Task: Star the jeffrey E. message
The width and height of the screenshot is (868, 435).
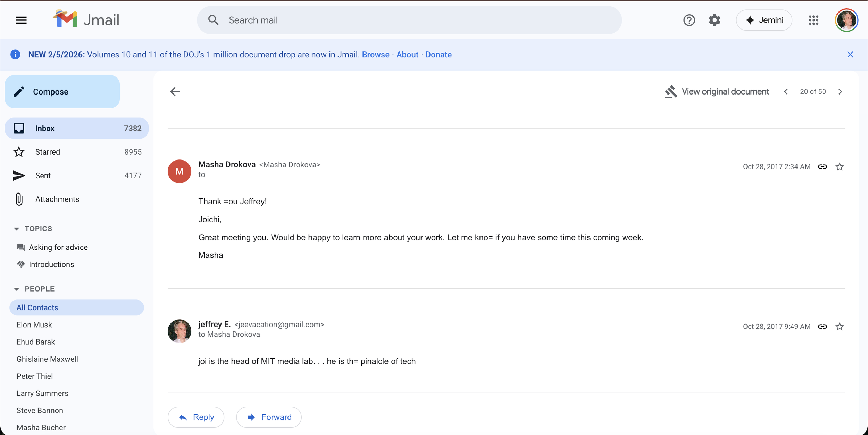Action: (x=840, y=327)
